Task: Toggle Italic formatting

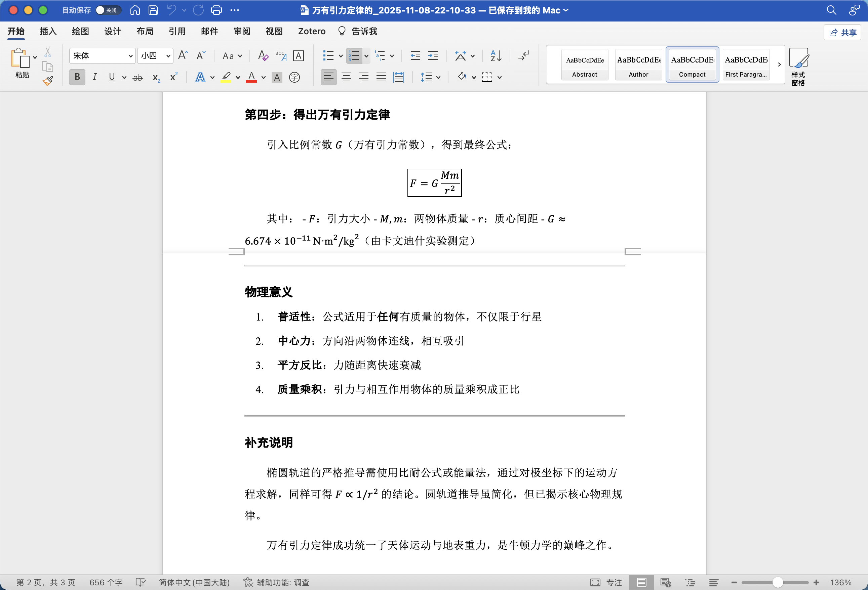Action: 94,77
